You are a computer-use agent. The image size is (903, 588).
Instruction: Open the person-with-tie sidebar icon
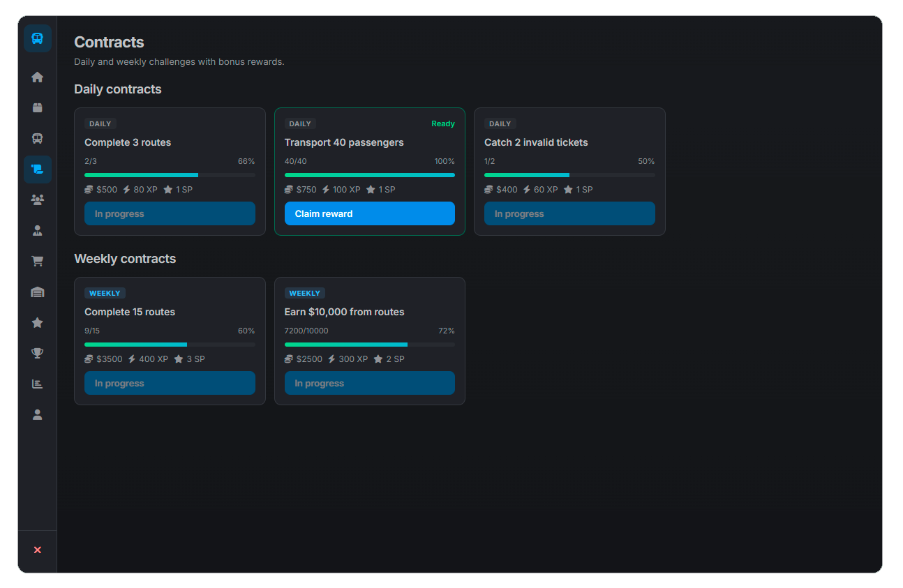pos(38,231)
